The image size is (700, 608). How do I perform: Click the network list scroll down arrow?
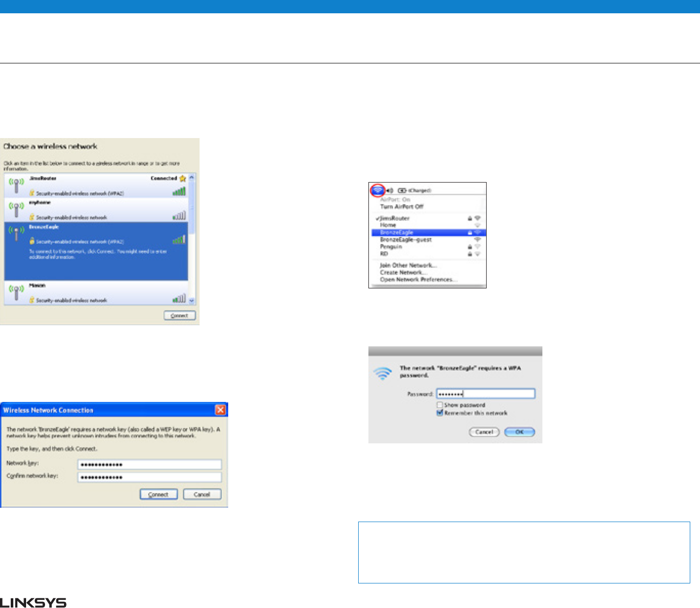pos(192,301)
